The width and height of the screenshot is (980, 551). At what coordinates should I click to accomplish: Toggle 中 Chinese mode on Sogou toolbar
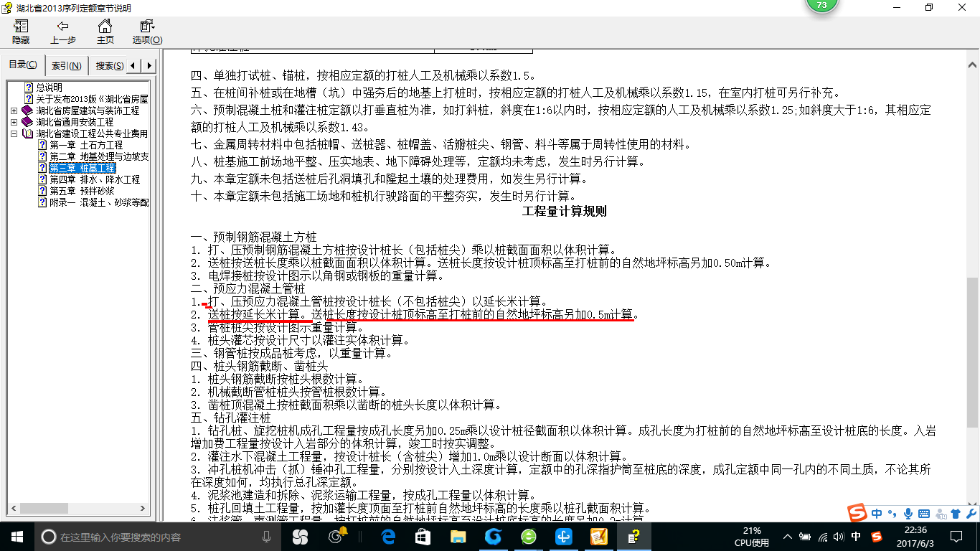click(x=877, y=514)
